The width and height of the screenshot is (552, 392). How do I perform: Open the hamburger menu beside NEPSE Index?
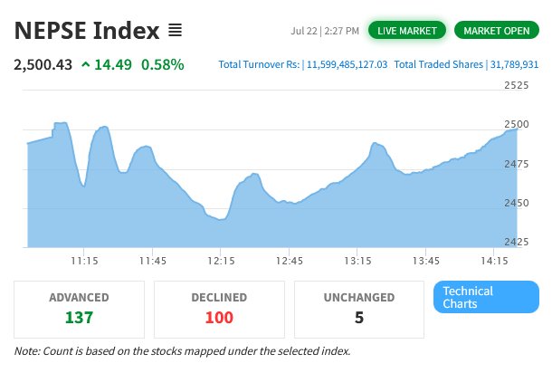pyautogui.click(x=176, y=31)
